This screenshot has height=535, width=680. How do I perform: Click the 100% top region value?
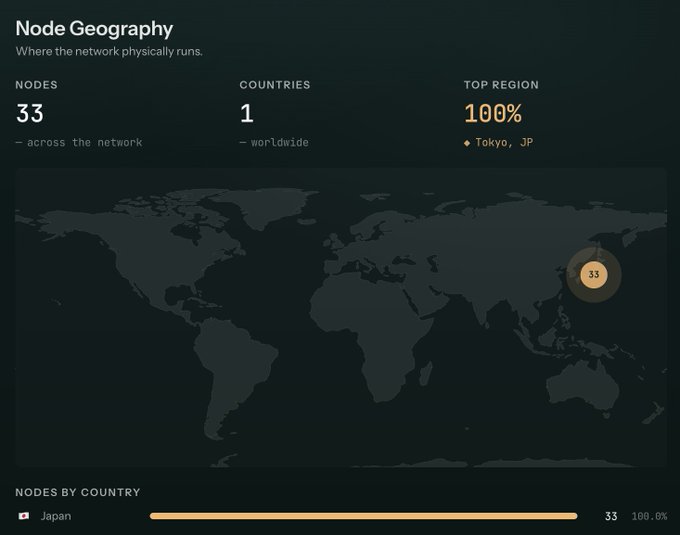click(x=493, y=113)
